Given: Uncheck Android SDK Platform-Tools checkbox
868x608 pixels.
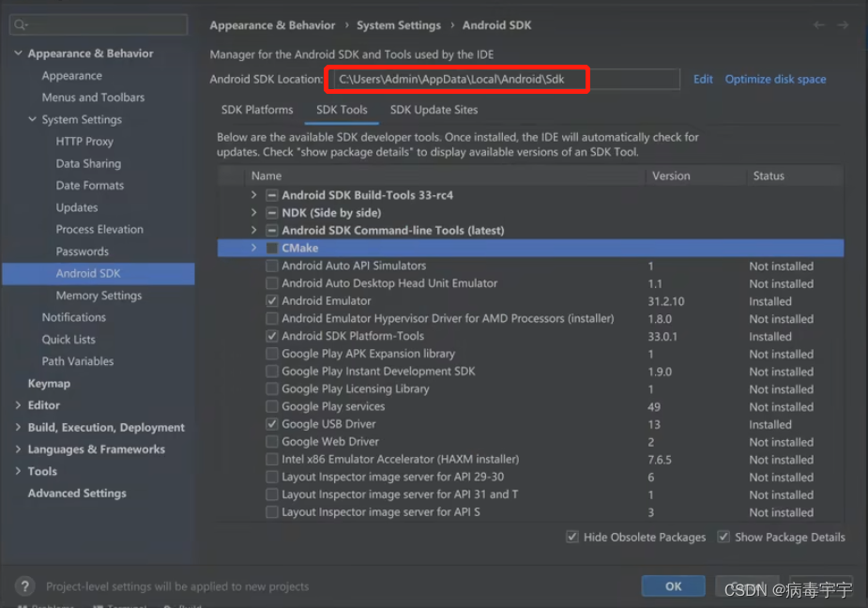Looking at the screenshot, I should [272, 336].
